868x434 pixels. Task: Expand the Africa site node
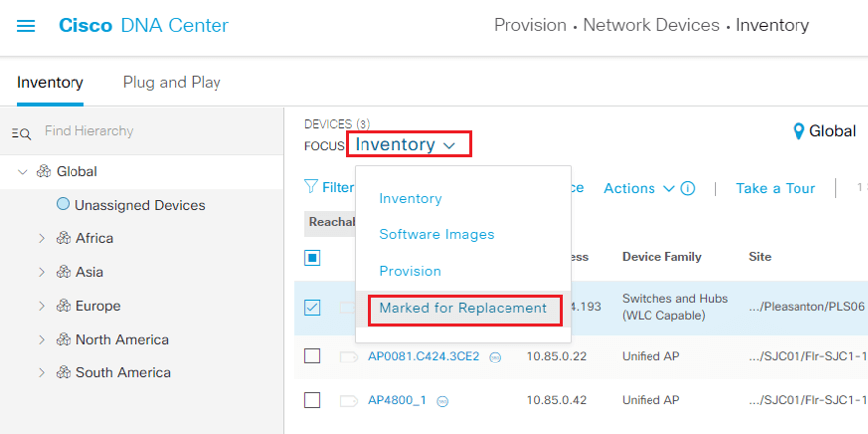(x=42, y=238)
